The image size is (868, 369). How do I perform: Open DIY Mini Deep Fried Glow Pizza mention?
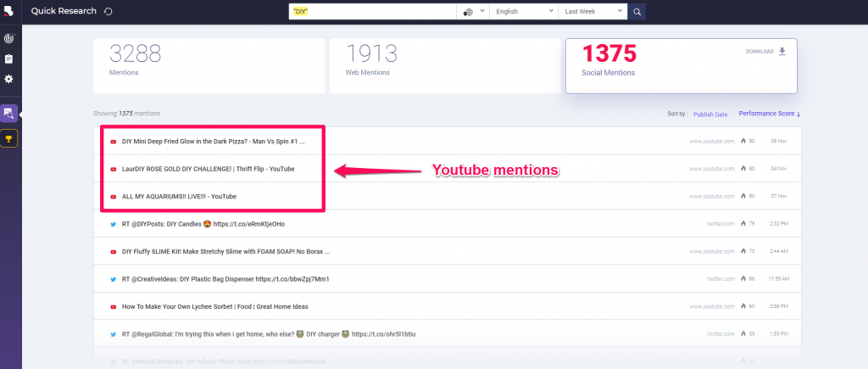click(213, 142)
